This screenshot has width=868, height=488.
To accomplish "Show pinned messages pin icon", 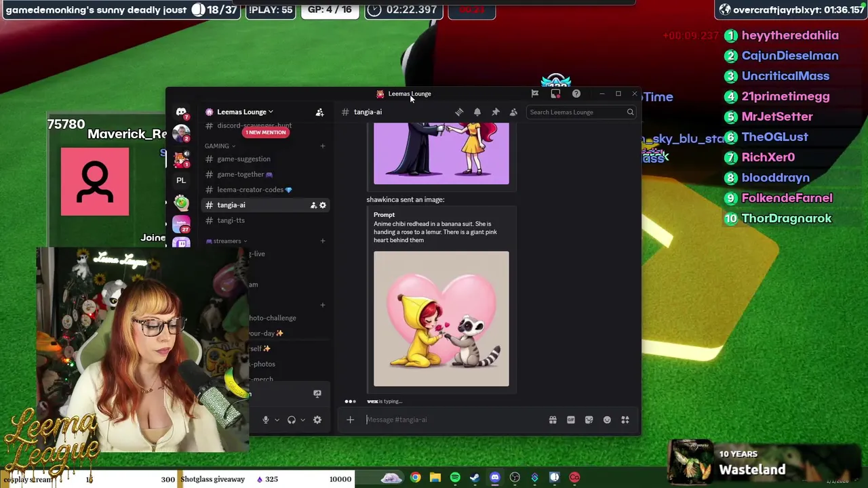I will click(496, 112).
